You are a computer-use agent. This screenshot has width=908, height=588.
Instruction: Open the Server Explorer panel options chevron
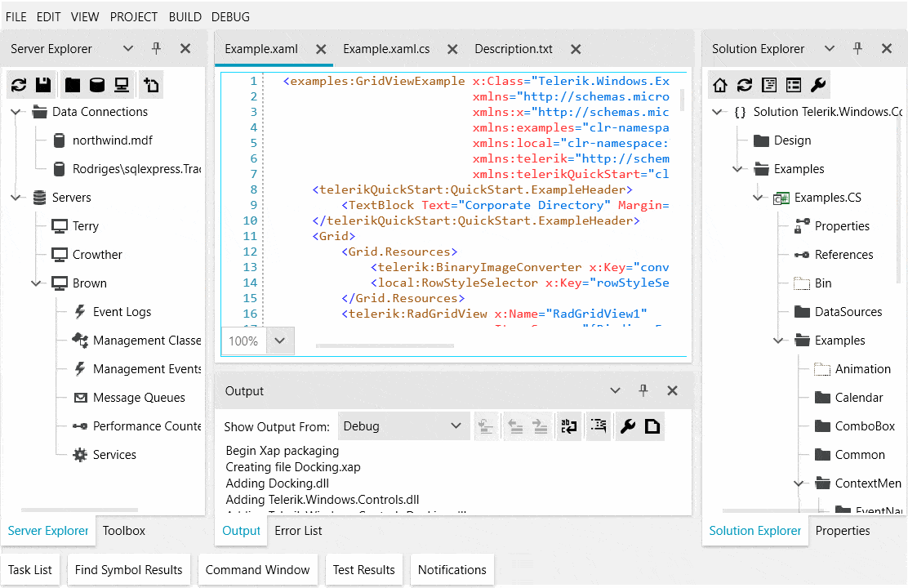pyautogui.click(x=128, y=49)
